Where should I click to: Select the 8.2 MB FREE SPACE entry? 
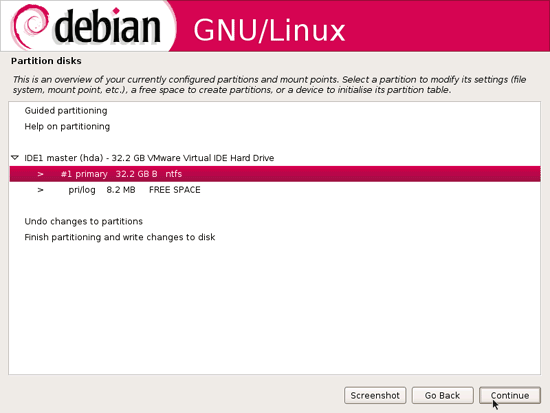coord(275,190)
